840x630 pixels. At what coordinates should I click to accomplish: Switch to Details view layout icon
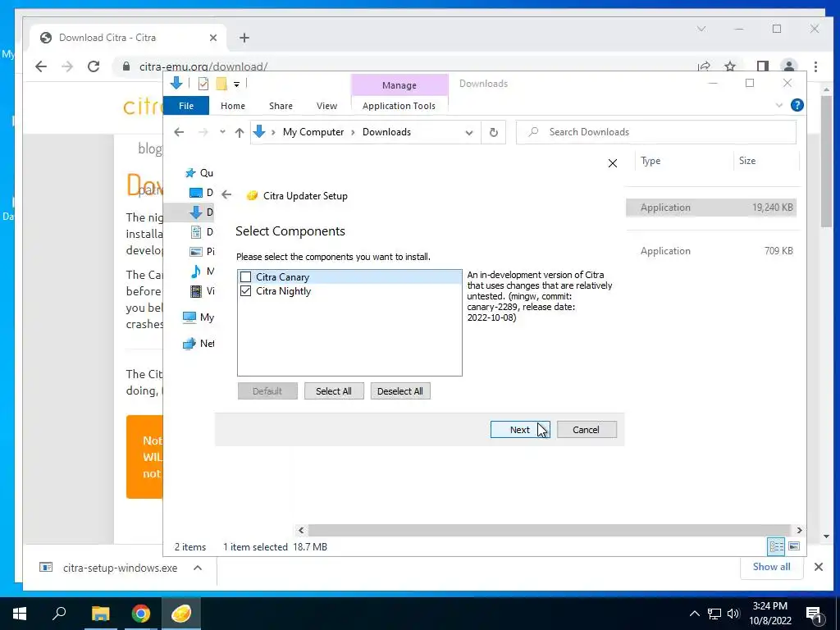click(776, 546)
